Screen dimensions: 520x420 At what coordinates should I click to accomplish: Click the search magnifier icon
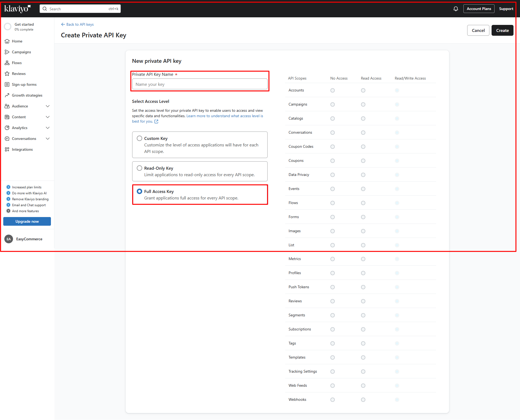[x=45, y=9]
